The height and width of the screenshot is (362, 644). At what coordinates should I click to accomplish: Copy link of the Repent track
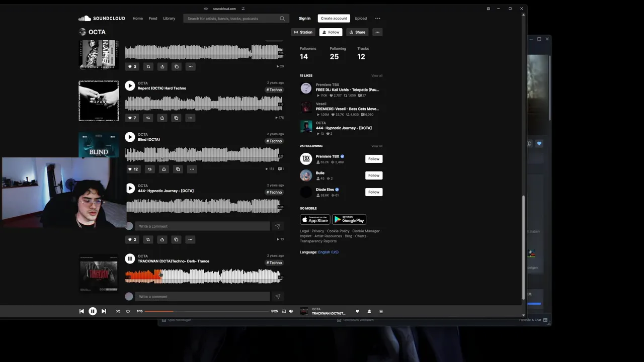pyautogui.click(x=176, y=118)
